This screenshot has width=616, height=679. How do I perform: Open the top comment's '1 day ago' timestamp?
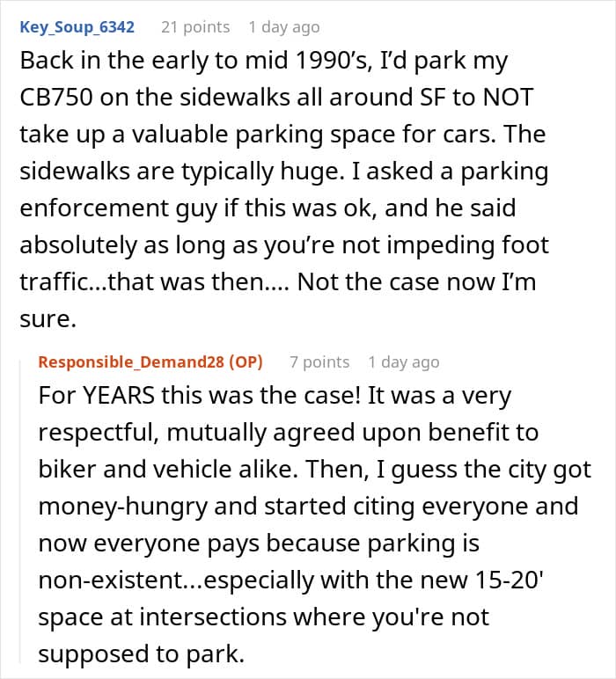284,27
